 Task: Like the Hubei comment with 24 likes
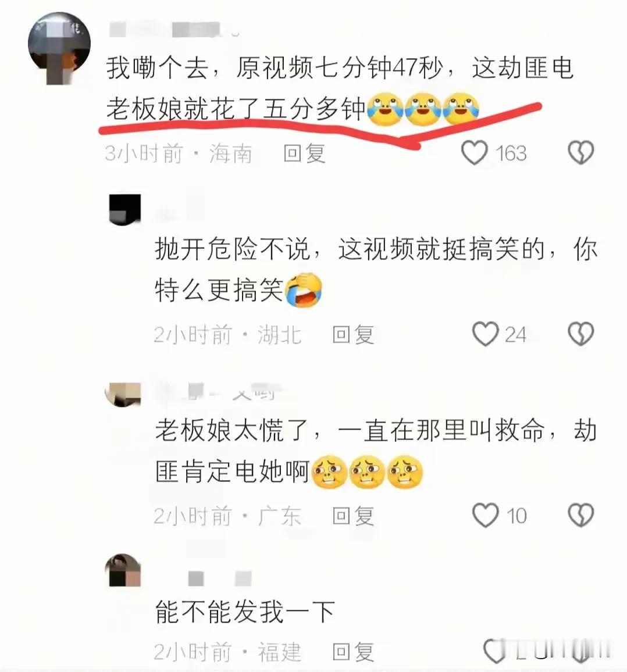tap(486, 334)
